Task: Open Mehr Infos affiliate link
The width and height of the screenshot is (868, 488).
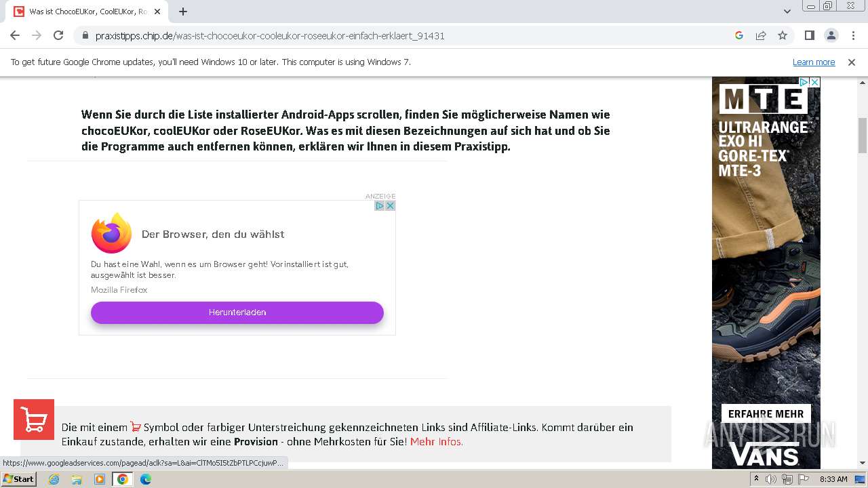Action: coord(437,442)
